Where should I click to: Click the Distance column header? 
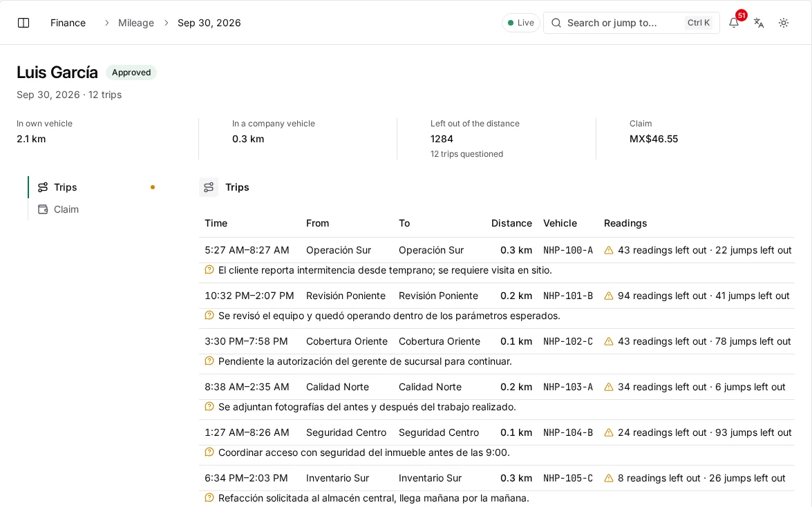[x=511, y=223]
